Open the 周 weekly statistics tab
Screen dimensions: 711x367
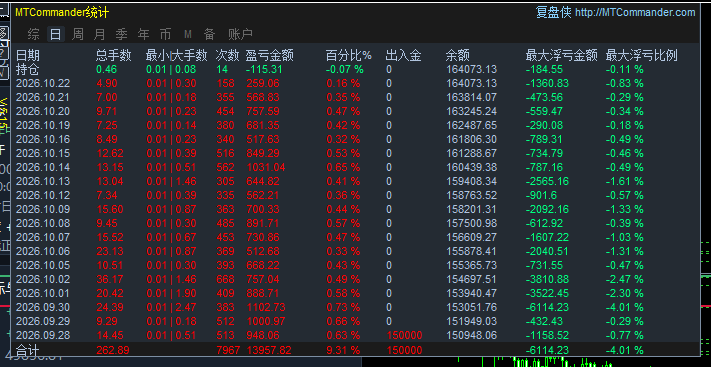click(78, 34)
